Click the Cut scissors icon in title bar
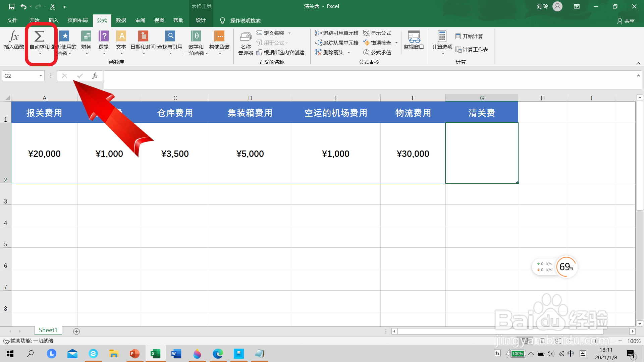Screen dimensions: 644x362 53,6
